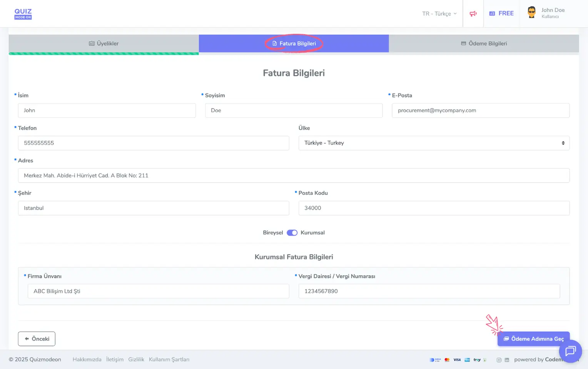588x369 pixels.
Task: Click the Önceki back button
Action: [x=37, y=339]
